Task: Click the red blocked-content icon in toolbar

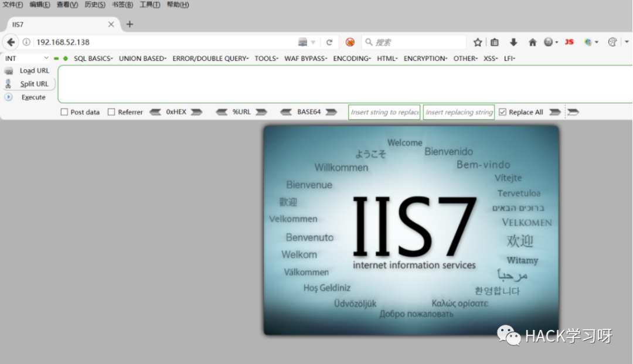Action: pos(350,42)
